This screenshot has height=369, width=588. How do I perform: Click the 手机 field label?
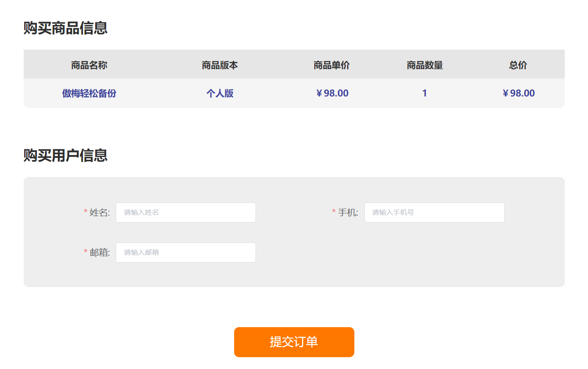point(348,212)
